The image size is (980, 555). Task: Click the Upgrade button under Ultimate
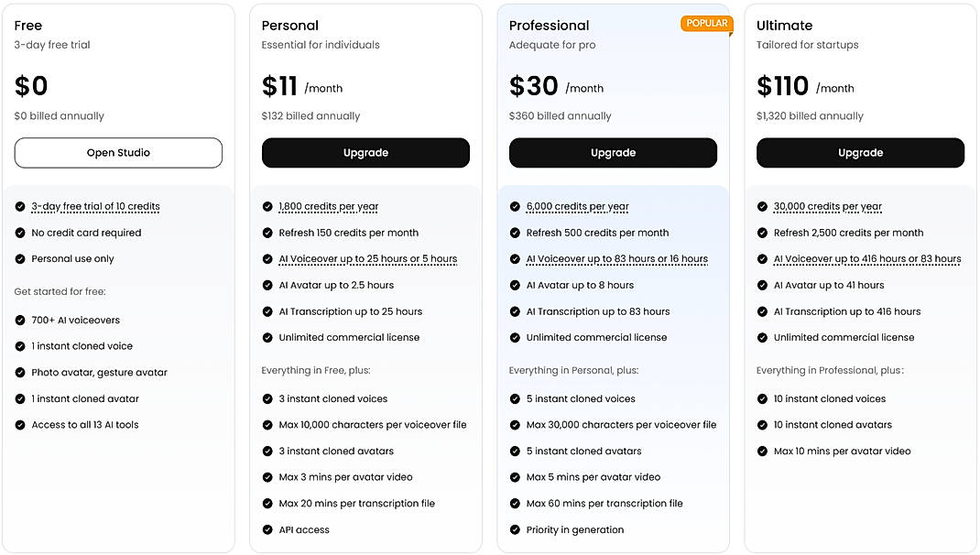pos(860,152)
